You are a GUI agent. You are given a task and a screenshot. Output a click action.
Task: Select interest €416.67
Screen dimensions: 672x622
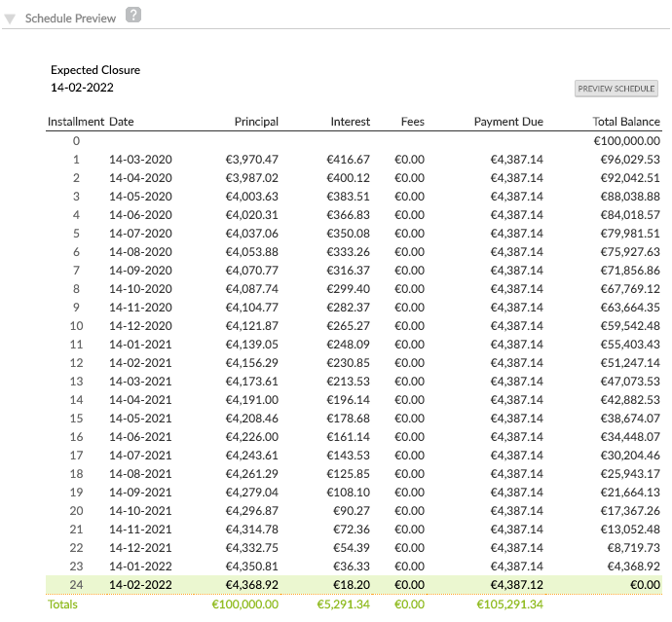(x=348, y=160)
